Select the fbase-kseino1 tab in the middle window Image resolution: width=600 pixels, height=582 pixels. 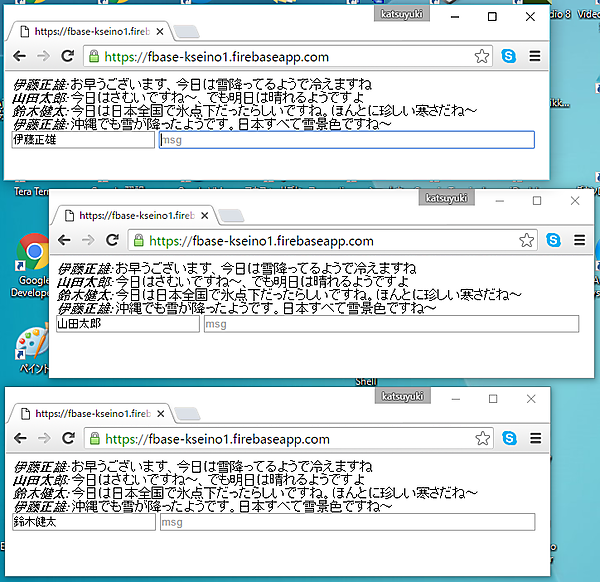pos(134,214)
